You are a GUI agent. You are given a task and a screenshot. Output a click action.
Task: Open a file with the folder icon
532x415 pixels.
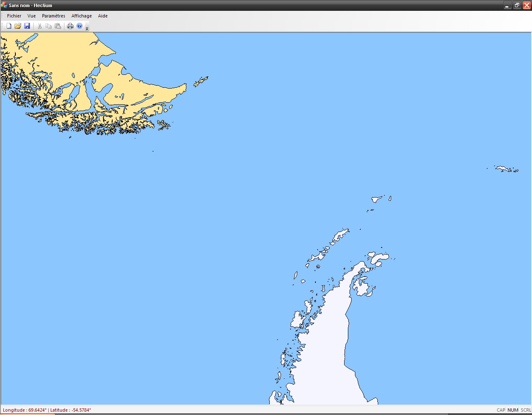coord(18,26)
